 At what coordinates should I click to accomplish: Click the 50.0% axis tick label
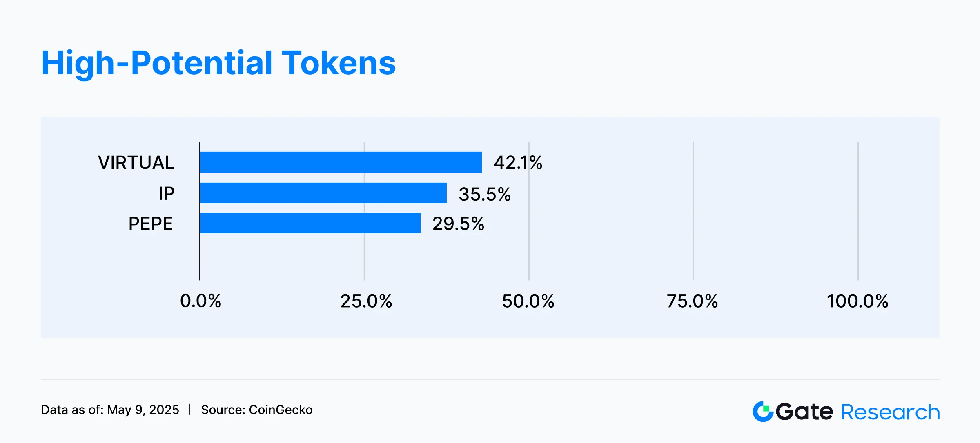tap(528, 301)
